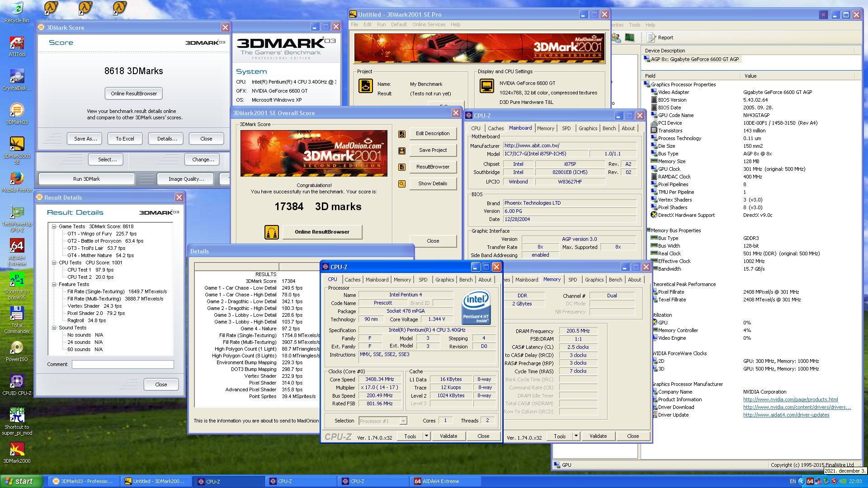Open the nvidia.com products page link
The height and width of the screenshot is (488, 868).
[790, 399]
